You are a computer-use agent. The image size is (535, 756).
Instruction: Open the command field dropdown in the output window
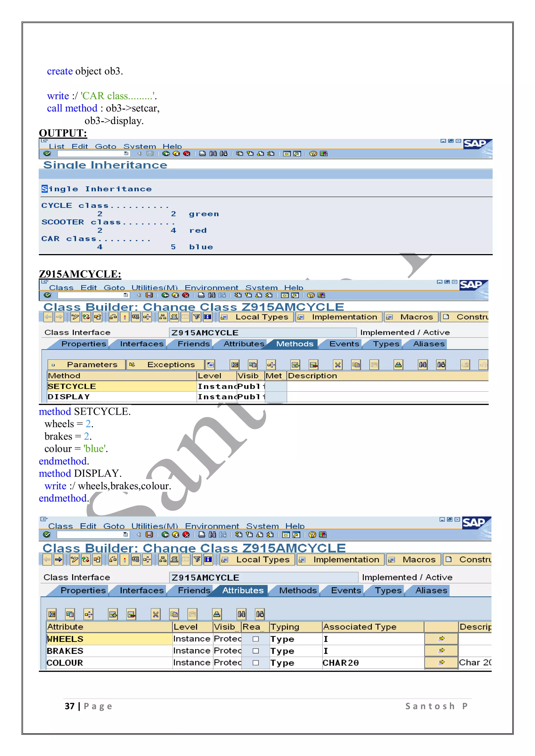(x=126, y=154)
